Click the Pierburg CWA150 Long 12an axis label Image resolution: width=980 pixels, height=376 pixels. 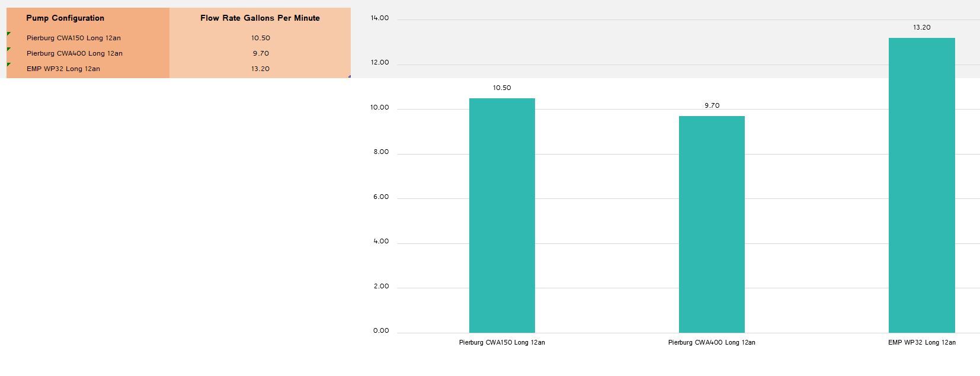(502, 343)
